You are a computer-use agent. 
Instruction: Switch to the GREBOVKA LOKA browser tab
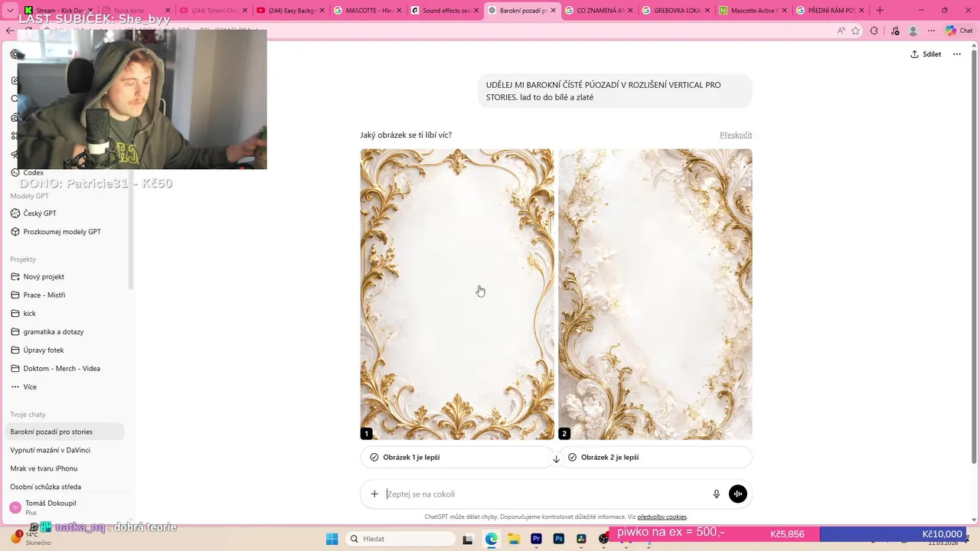[676, 11]
